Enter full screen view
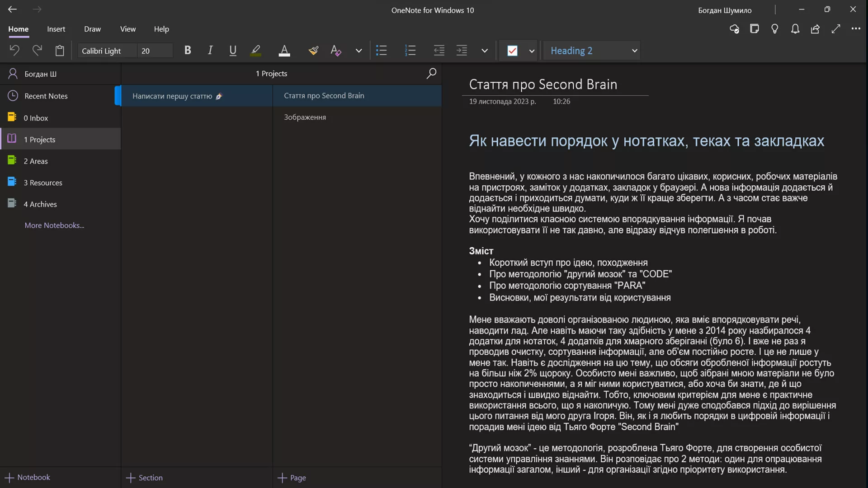 point(836,28)
